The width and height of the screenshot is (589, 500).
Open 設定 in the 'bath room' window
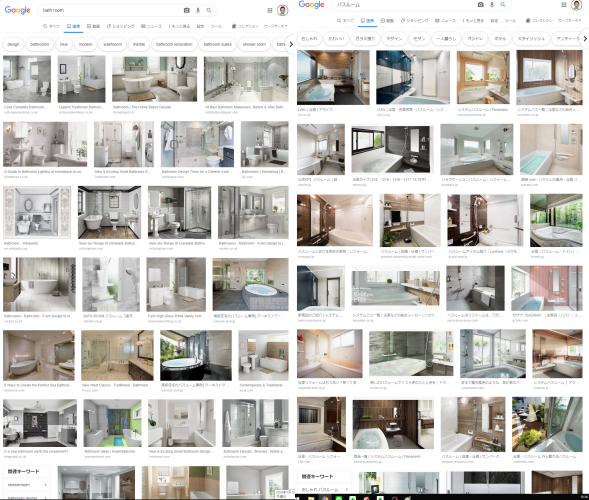(x=200, y=26)
